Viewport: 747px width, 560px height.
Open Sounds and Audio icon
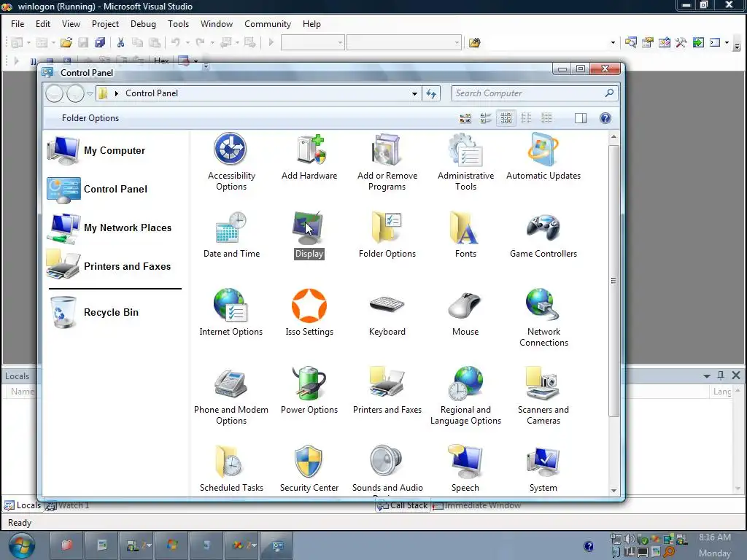[387, 469]
